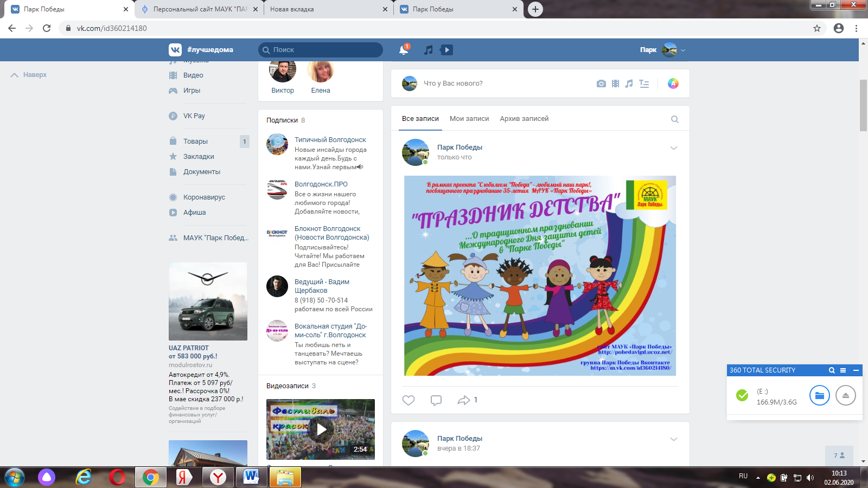Attach a video in new post box
This screenshot has width=868, height=488.
(615, 84)
